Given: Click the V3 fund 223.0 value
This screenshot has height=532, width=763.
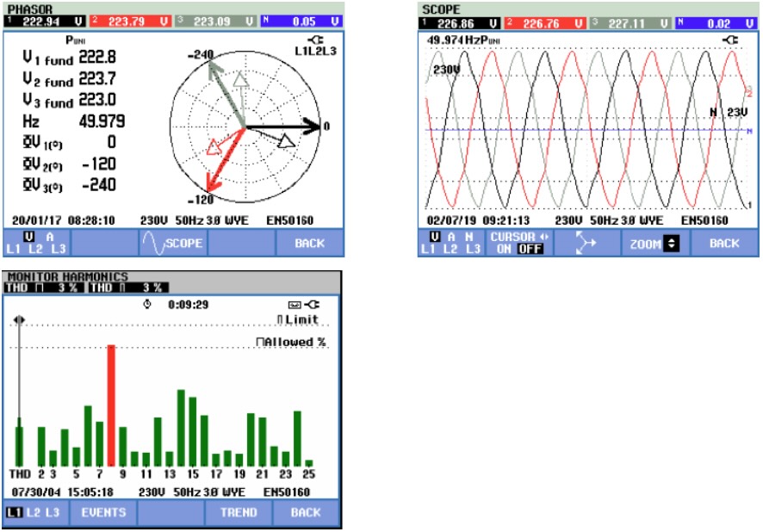Looking at the screenshot, I should coord(97,100).
